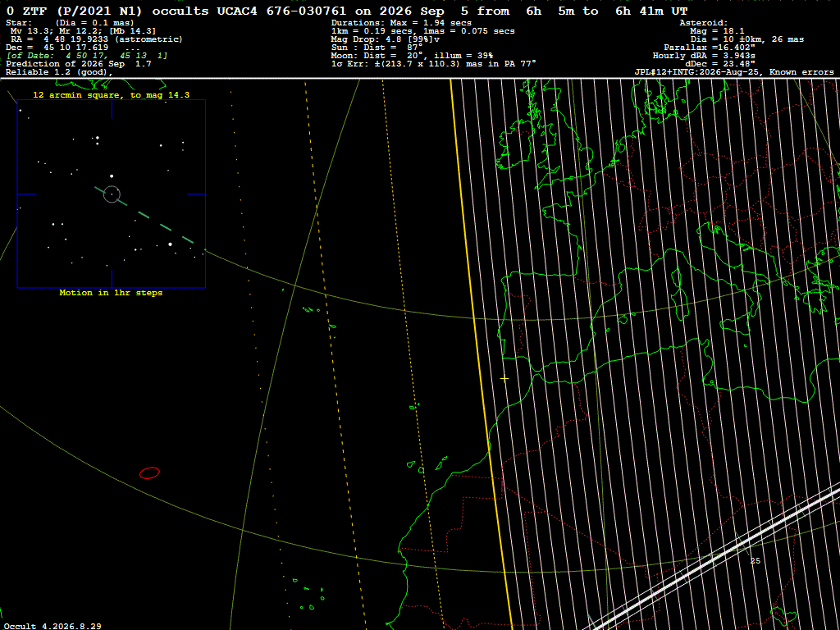
Task: Click the bright star above the target circle
Action: coord(112,176)
